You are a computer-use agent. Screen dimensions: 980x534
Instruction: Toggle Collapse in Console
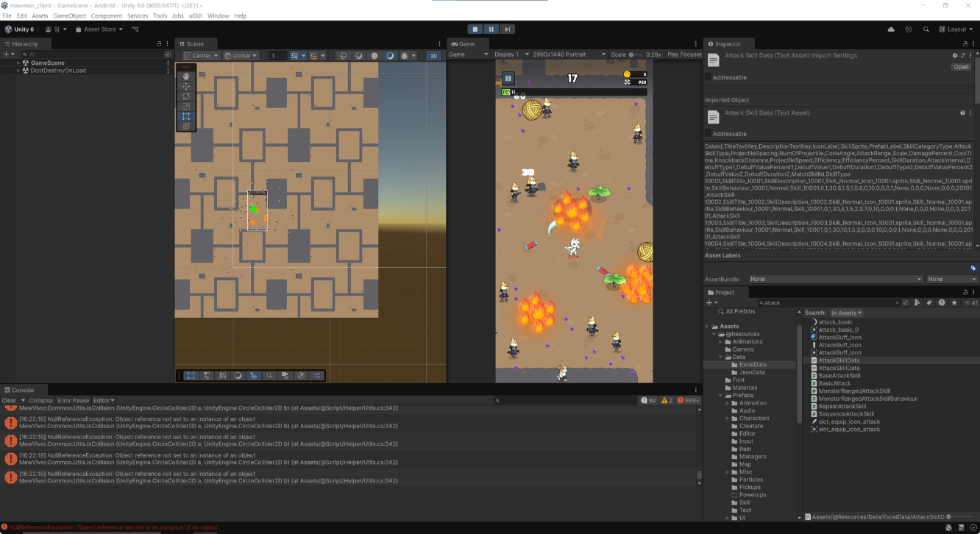pos(41,401)
